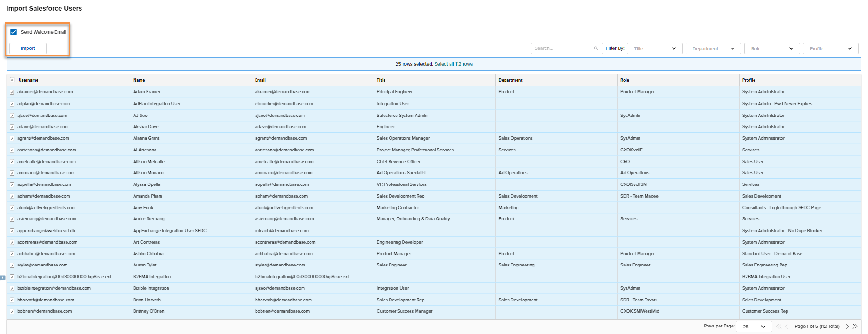The image size is (868, 334).
Task: Click the Select all 112 rows link
Action: tap(454, 64)
